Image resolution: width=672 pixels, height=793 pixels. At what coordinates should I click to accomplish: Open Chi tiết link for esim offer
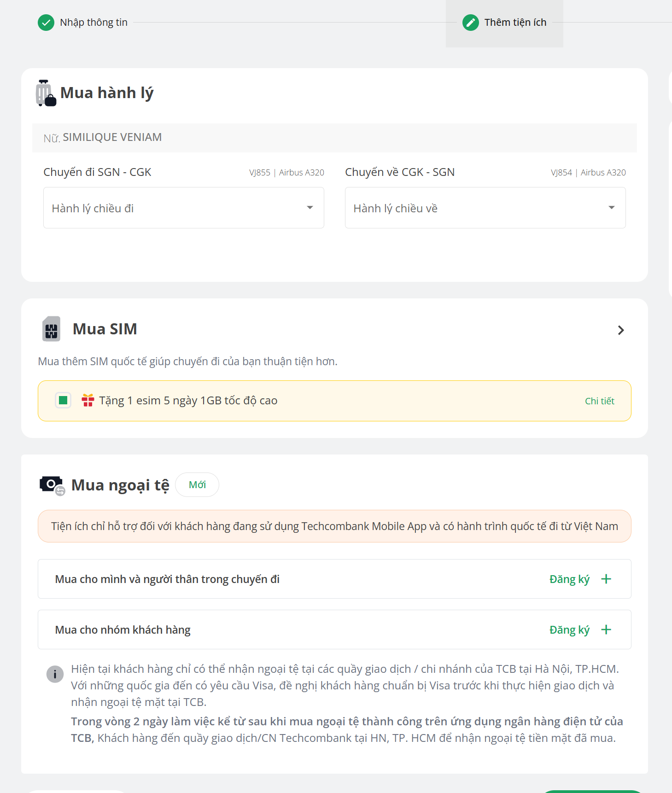click(x=599, y=401)
